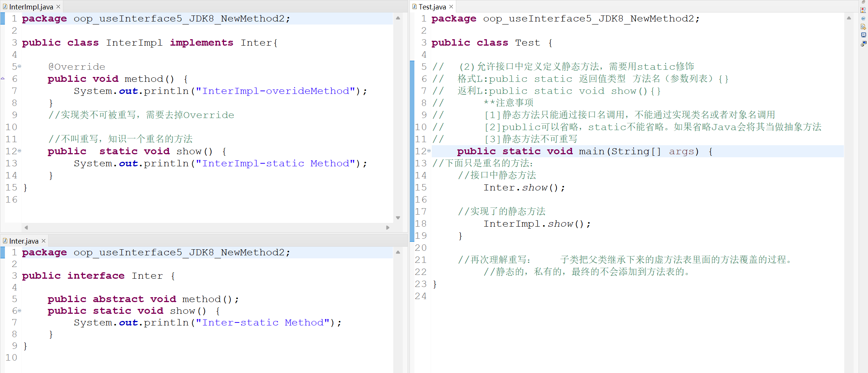Click override marker on line 6 of InterImpl.java
The height and width of the screenshot is (373, 868).
coord(3,78)
